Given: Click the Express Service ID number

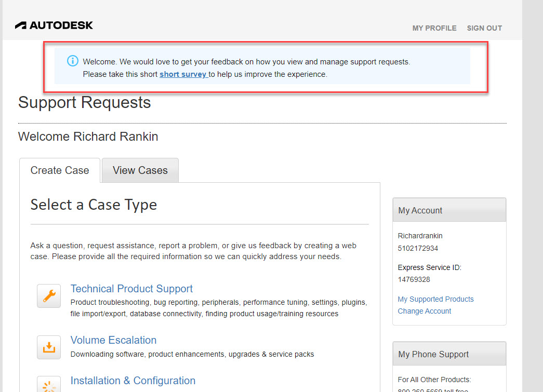Looking at the screenshot, I should coord(413,279).
